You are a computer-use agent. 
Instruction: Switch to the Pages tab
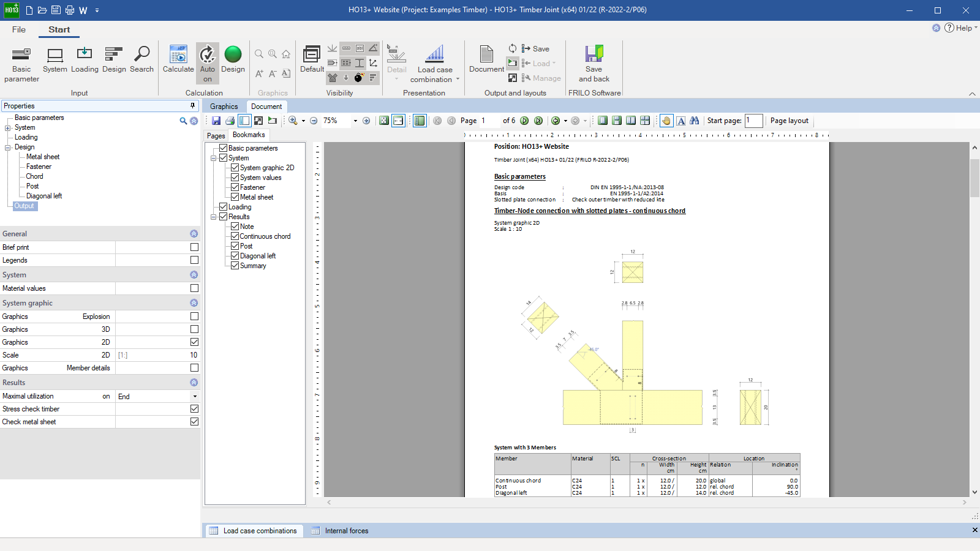[x=216, y=136]
